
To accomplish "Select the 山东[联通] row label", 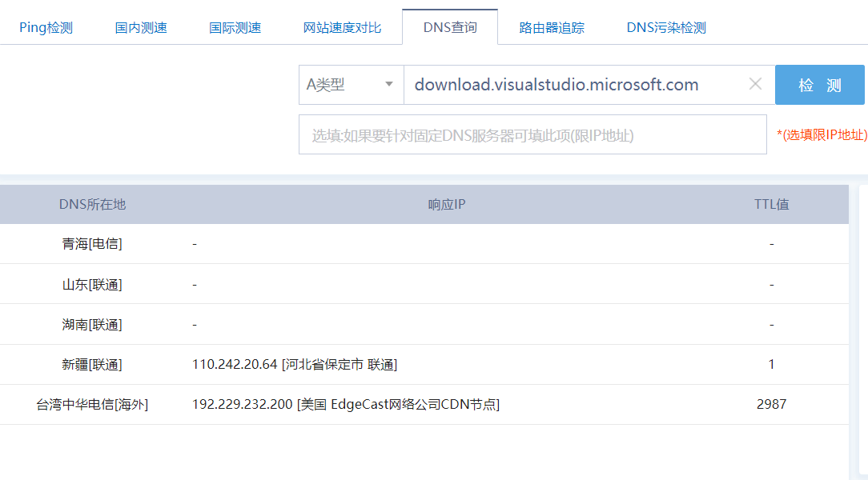I will click(92, 285).
